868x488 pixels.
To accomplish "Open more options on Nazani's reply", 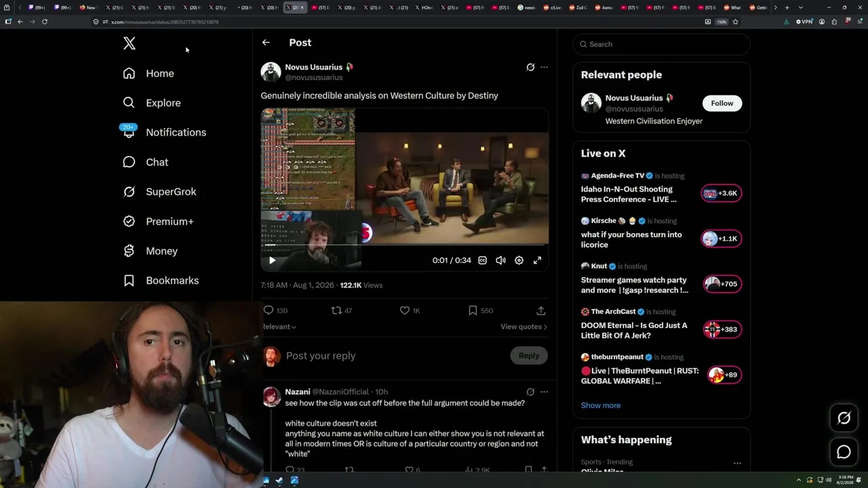I will [544, 392].
